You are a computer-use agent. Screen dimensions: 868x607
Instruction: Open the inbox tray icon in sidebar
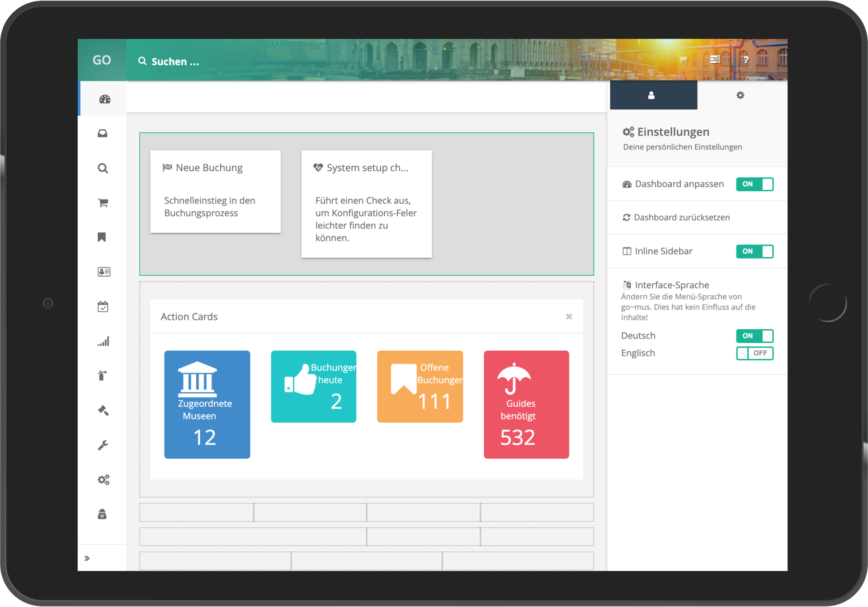[x=103, y=133]
